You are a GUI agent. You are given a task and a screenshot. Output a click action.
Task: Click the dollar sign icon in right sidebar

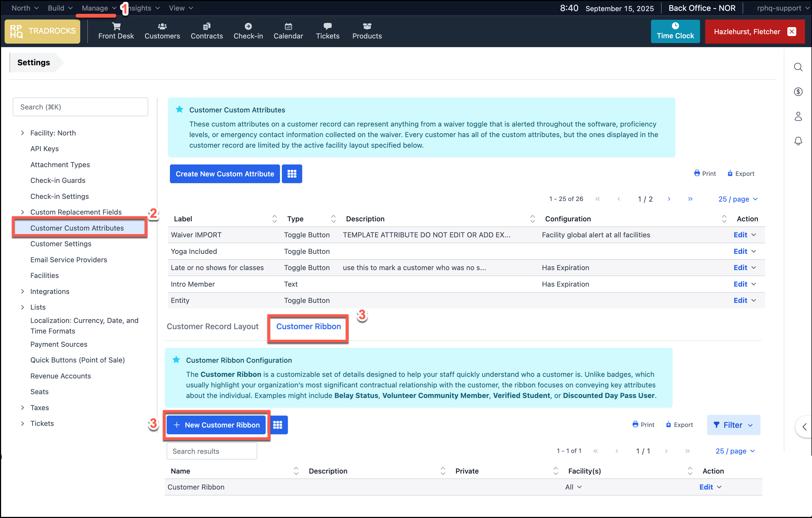point(798,92)
